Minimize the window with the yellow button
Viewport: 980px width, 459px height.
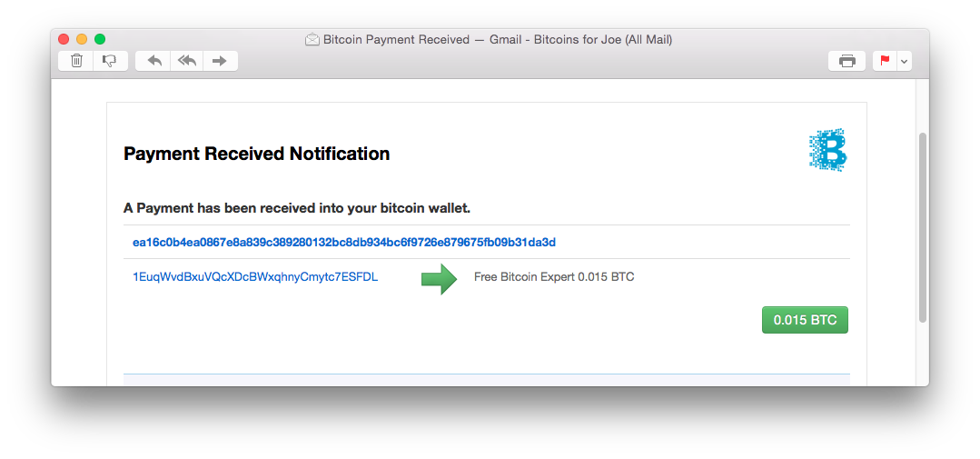[82, 39]
